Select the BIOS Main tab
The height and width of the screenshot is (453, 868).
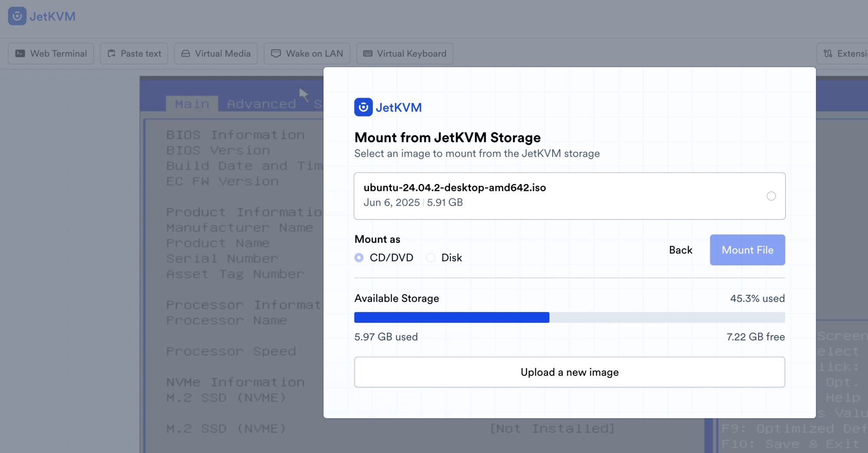click(192, 104)
